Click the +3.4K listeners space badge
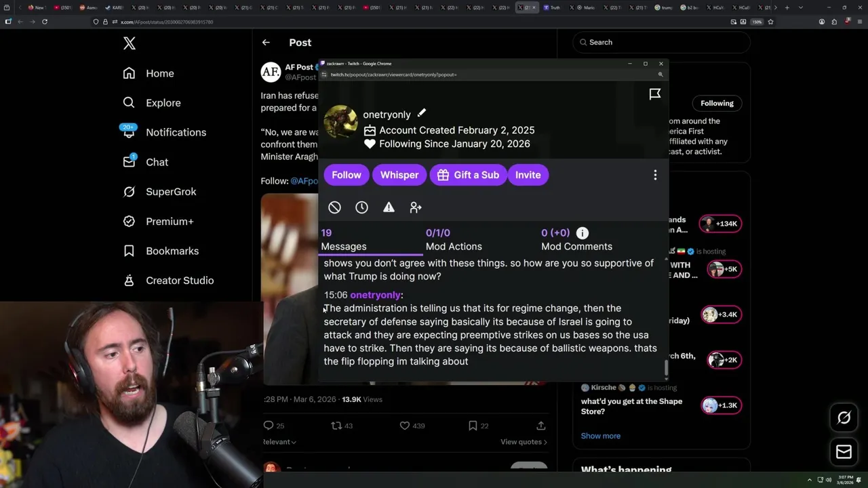The height and width of the screenshot is (488, 868). [721, 314]
